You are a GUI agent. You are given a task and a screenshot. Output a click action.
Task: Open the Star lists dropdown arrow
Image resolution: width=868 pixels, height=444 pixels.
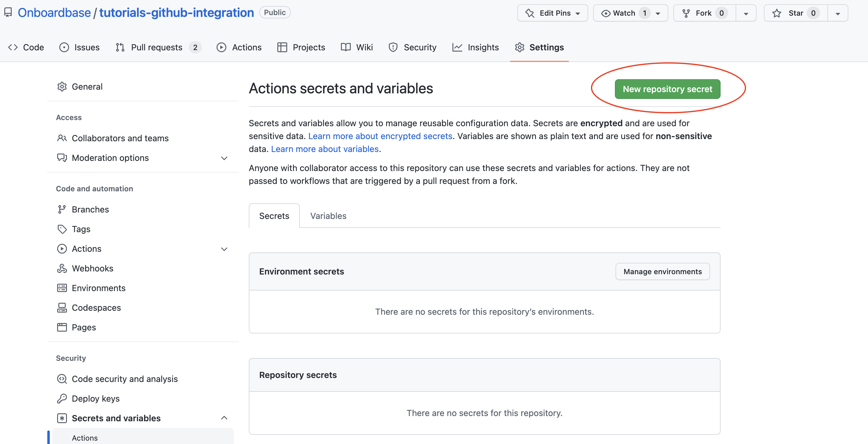click(838, 14)
